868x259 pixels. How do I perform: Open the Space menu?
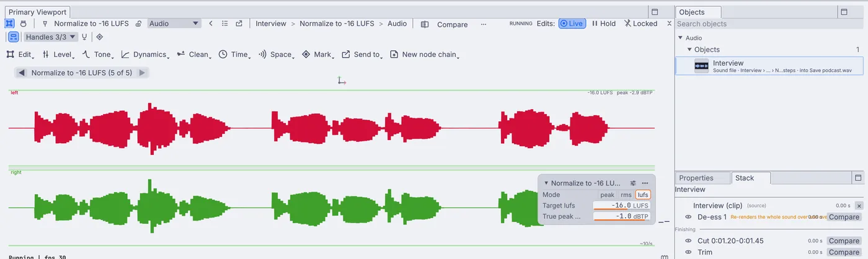click(x=277, y=55)
